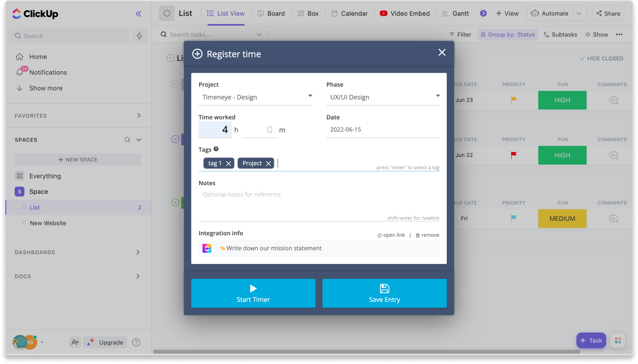The image size is (638, 364).
Task: Open Notifications bell with badge
Action: [x=20, y=72]
